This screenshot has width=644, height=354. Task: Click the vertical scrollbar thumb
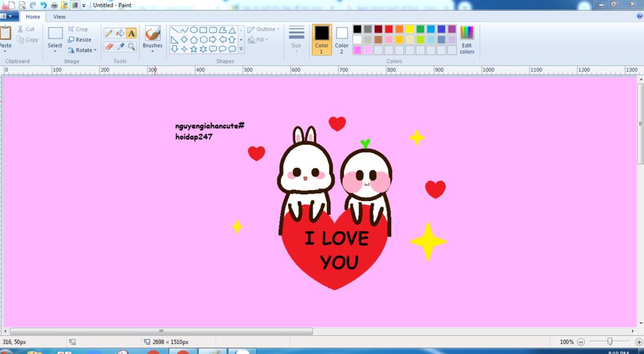pos(640,124)
